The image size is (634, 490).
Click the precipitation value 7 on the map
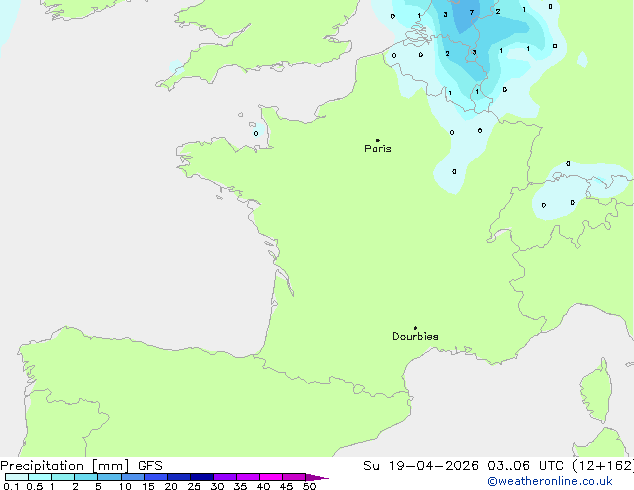tap(471, 13)
